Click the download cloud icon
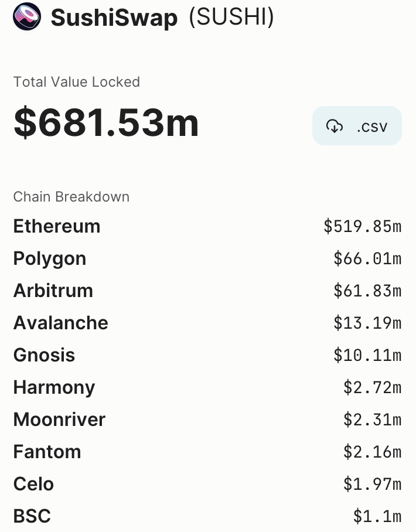This screenshot has width=416, height=532. (x=334, y=125)
